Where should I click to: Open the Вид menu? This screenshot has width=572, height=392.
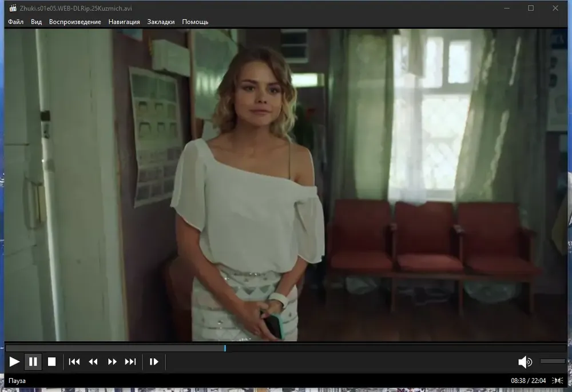click(36, 22)
